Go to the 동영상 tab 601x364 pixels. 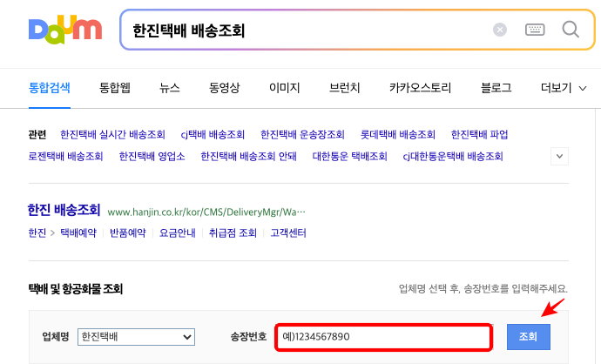point(224,88)
